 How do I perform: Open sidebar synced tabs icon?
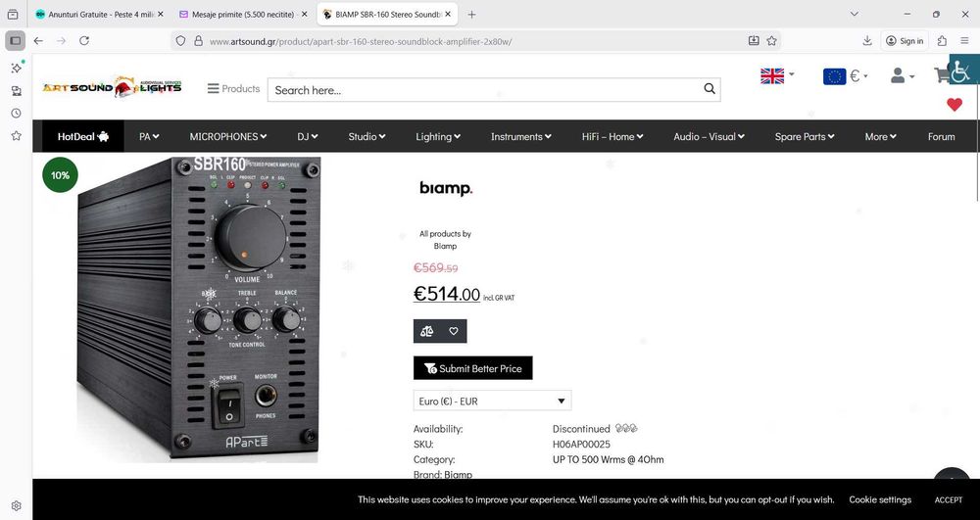click(17, 90)
